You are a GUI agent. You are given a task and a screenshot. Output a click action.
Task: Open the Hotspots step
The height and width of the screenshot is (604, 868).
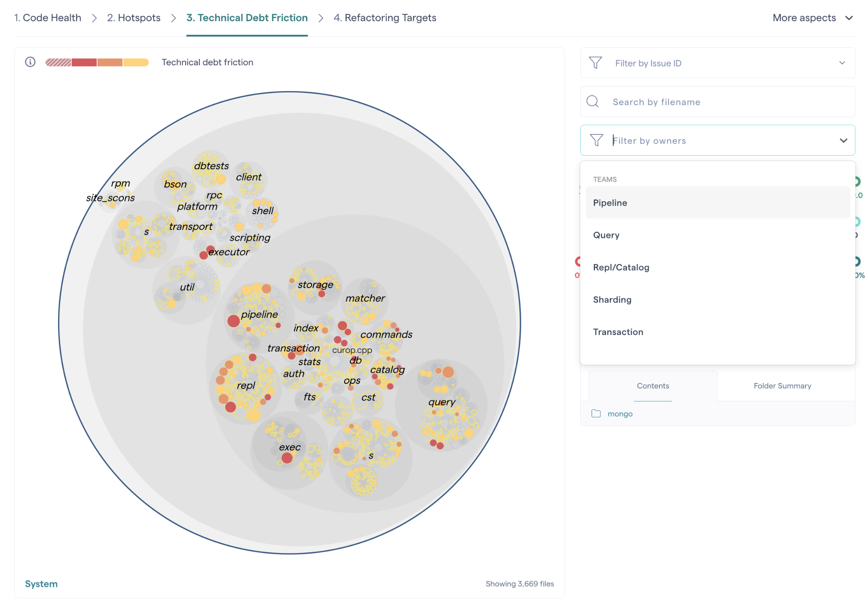[x=134, y=18]
